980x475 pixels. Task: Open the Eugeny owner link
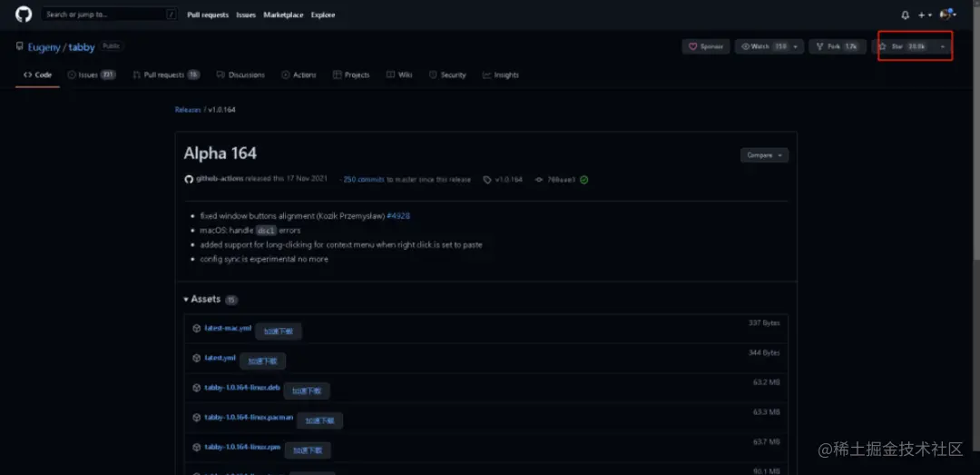pos(44,47)
